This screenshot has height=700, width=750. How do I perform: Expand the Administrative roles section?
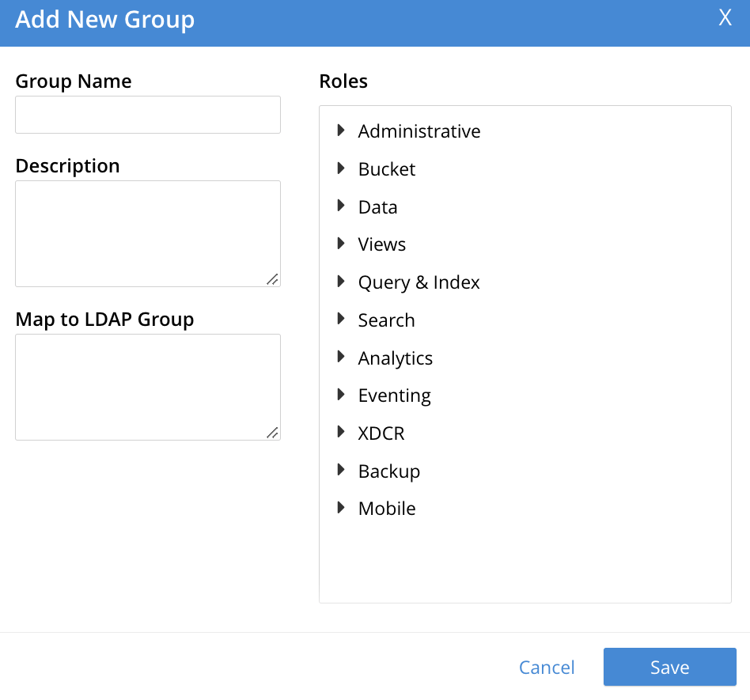coord(341,131)
